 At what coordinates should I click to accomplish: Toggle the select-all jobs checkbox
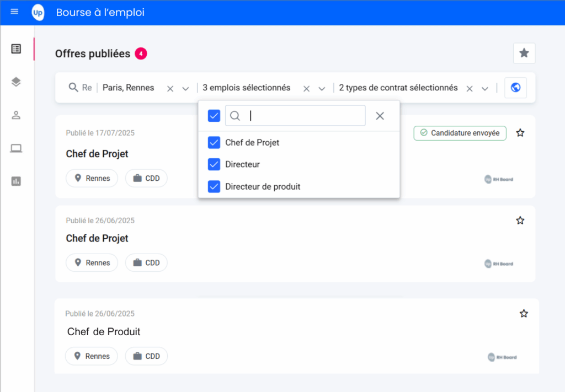click(214, 116)
